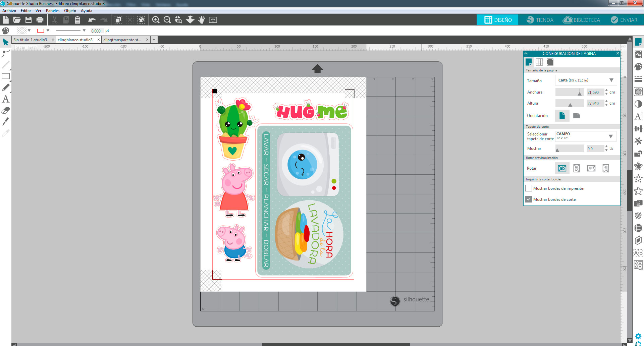Switch to clingtransparente document tab
Screen dimensions: 644x346
coord(122,40)
